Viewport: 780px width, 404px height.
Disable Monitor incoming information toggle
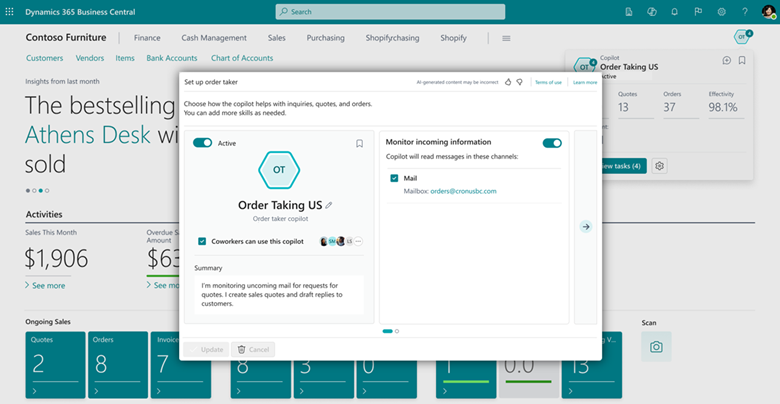552,143
